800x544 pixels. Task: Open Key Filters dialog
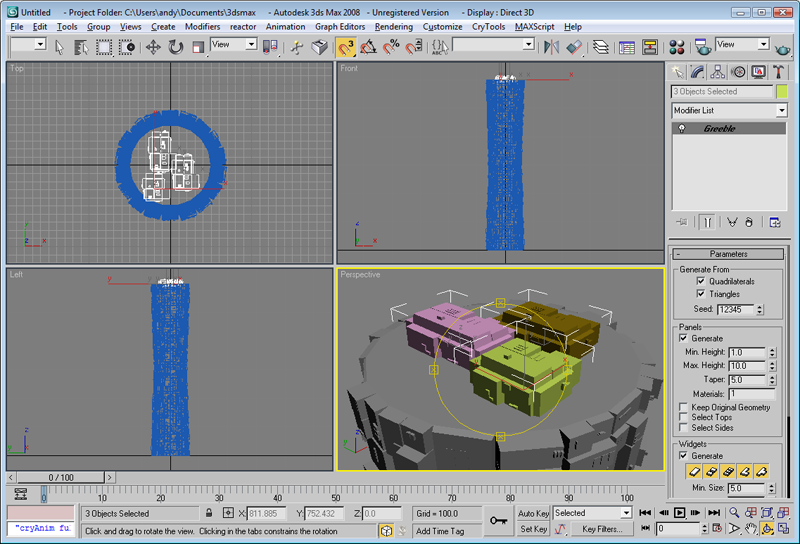(x=603, y=529)
